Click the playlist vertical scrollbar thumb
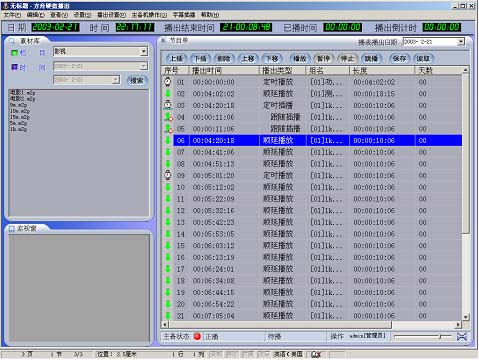Viewport: 479px width, 360px height. tap(466, 154)
